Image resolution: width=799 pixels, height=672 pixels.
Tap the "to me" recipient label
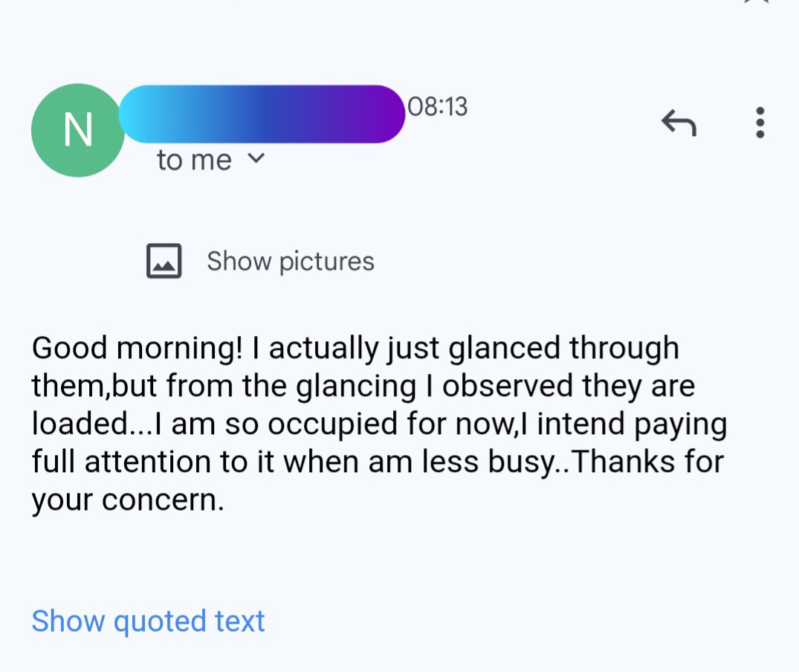[194, 160]
